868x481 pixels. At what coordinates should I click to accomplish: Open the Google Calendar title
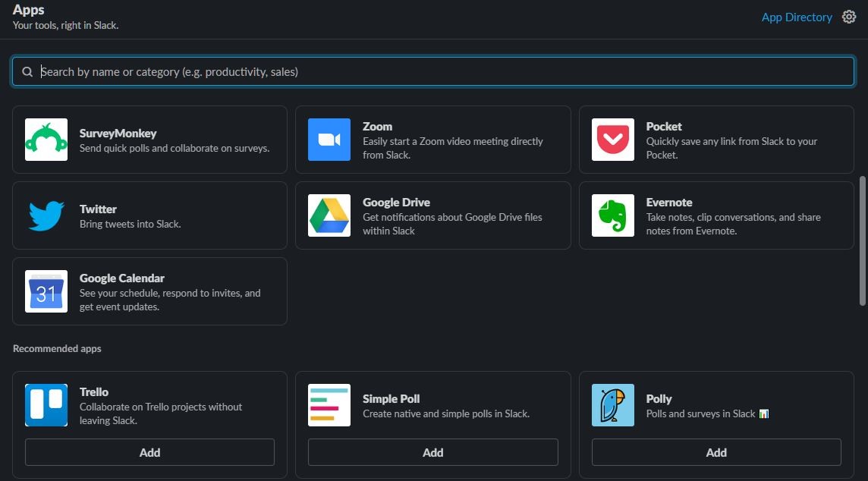[122, 278]
